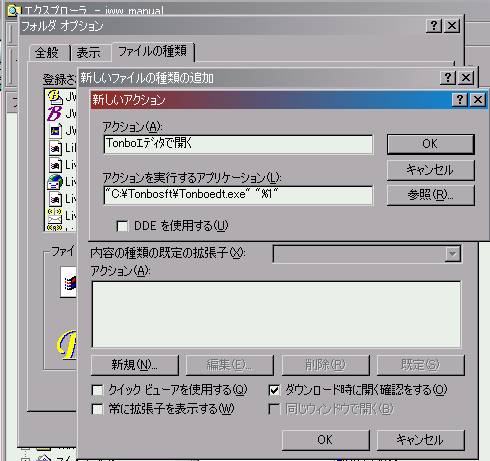Click the help icon in フォルダ オプション title bar

coord(434,26)
